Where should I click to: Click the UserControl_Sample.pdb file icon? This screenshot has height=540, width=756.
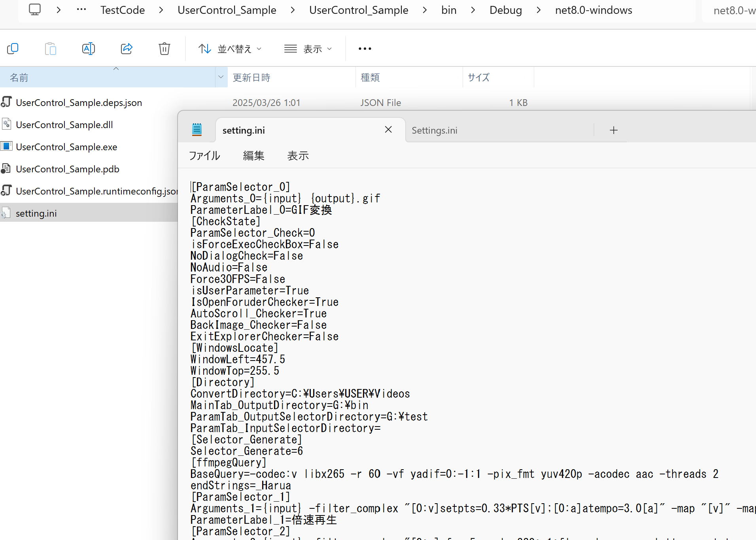click(6, 168)
